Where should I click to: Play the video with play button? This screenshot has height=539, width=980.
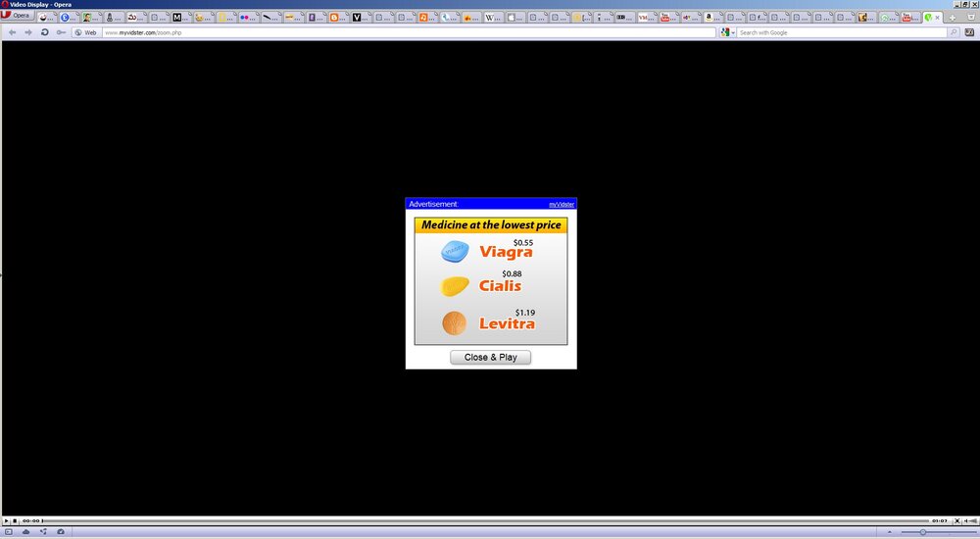coord(6,520)
